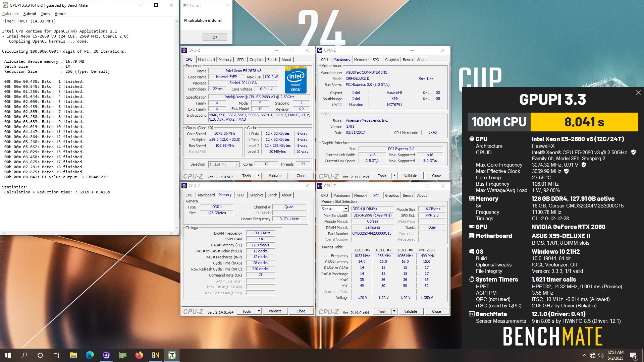The width and height of the screenshot is (644, 362).
Task: Open taskbar Search magnifier icon
Action: [24, 355]
